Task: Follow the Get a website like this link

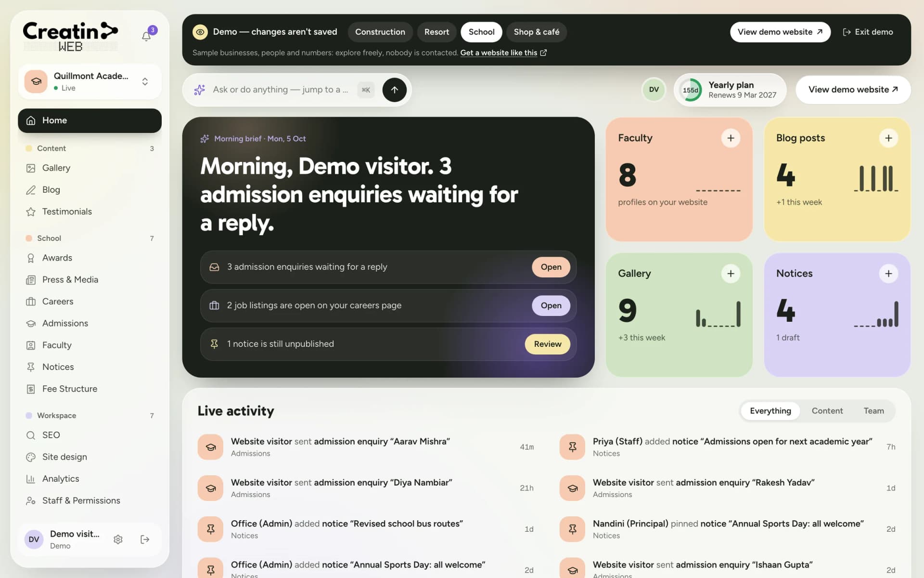Action: (x=503, y=53)
